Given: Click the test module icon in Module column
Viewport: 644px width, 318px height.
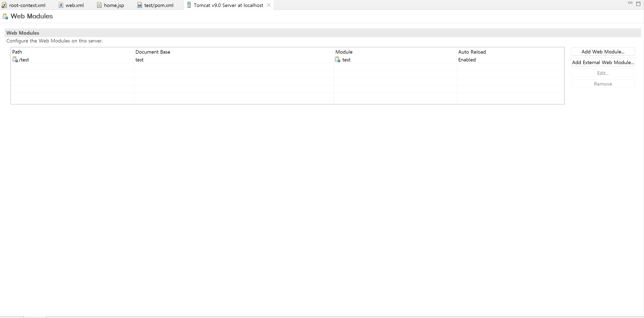Looking at the screenshot, I should click(338, 60).
